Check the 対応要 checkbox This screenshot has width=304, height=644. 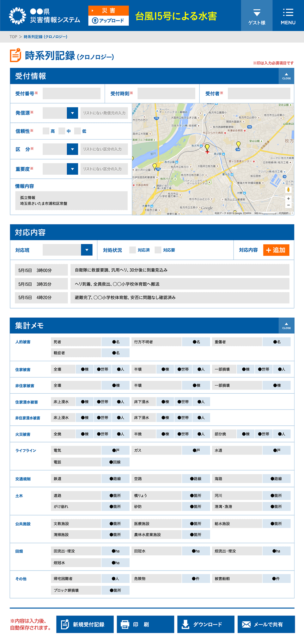pos(158,250)
